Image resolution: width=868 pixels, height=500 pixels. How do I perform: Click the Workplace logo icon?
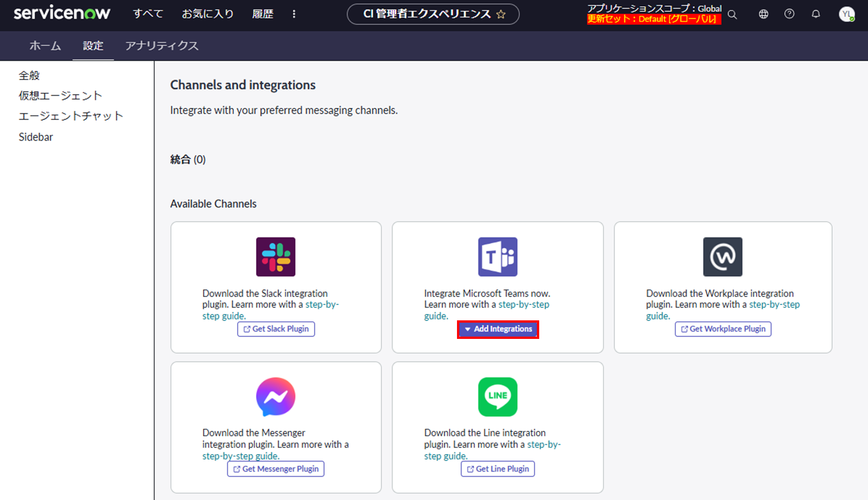[x=723, y=257]
